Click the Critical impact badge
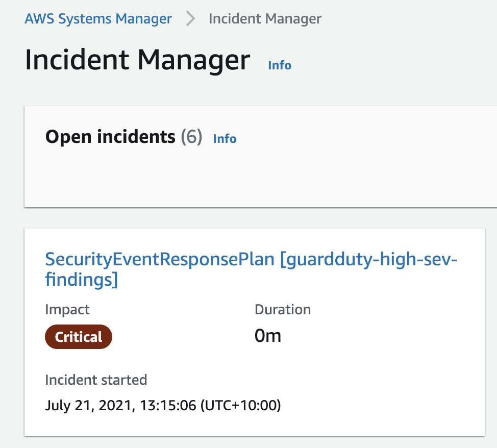497x448 pixels. pos(78,336)
